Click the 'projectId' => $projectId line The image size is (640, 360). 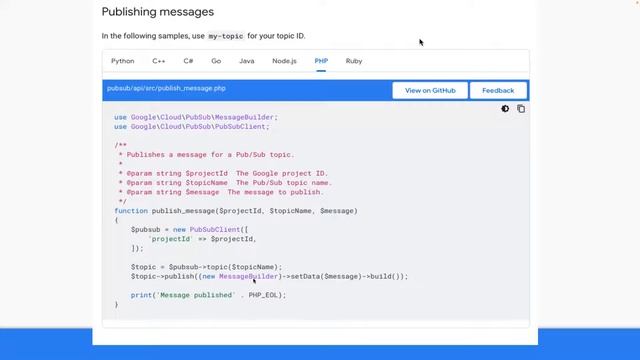click(202, 239)
